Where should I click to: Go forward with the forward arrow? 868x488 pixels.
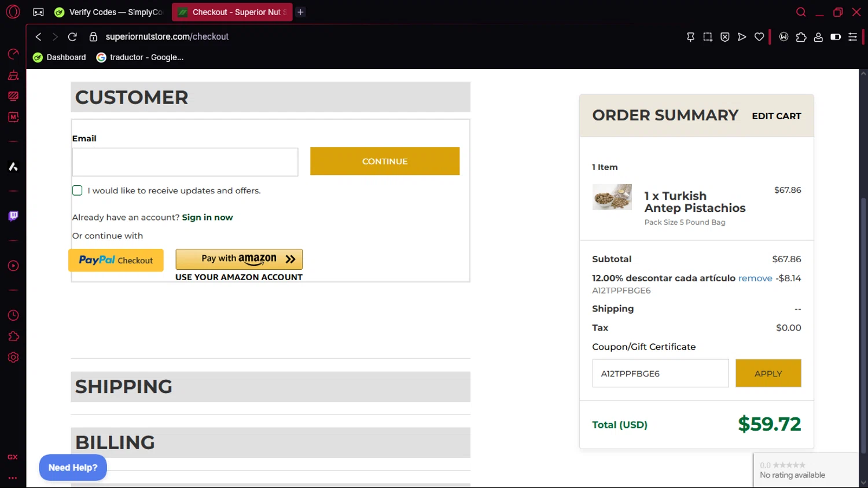(55, 36)
